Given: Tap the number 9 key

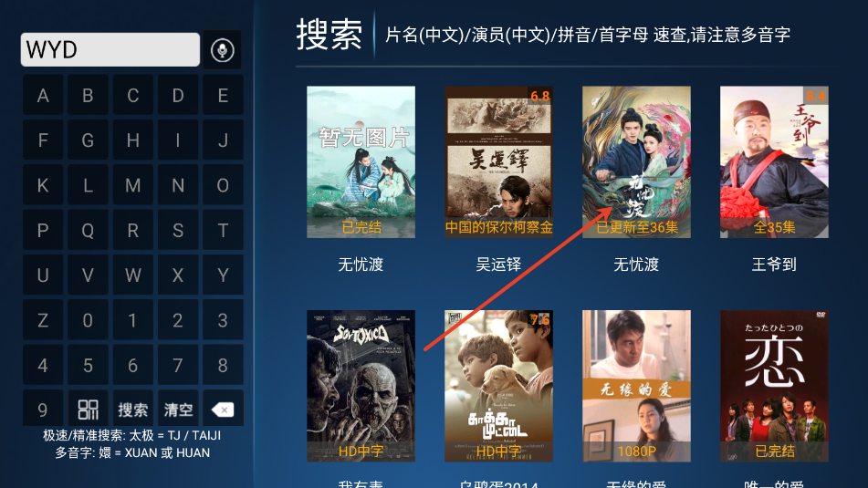Looking at the screenshot, I should tap(43, 410).
